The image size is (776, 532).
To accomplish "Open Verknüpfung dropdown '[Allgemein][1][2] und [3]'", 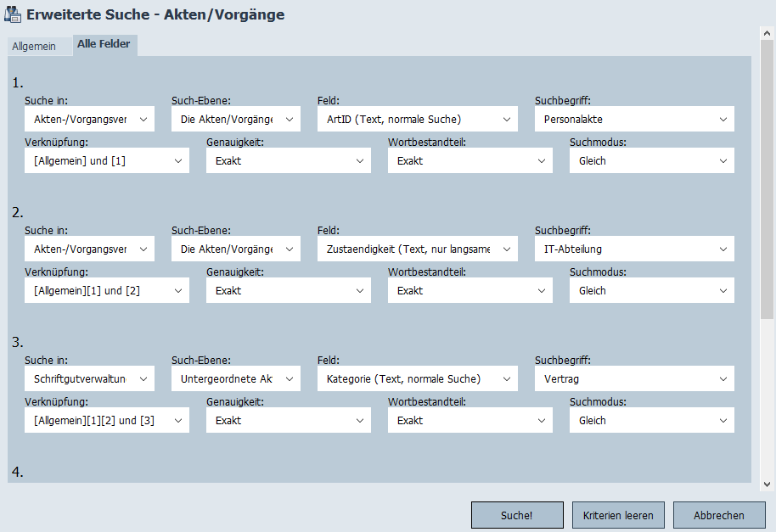I will [106, 420].
